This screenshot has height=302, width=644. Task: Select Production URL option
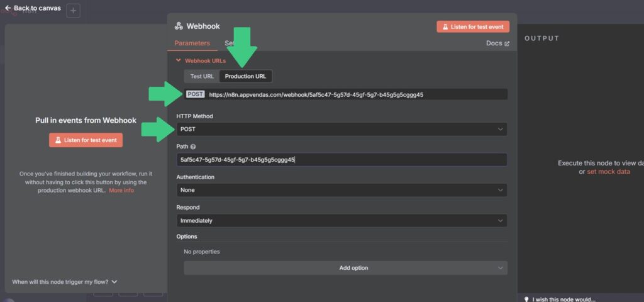(245, 76)
